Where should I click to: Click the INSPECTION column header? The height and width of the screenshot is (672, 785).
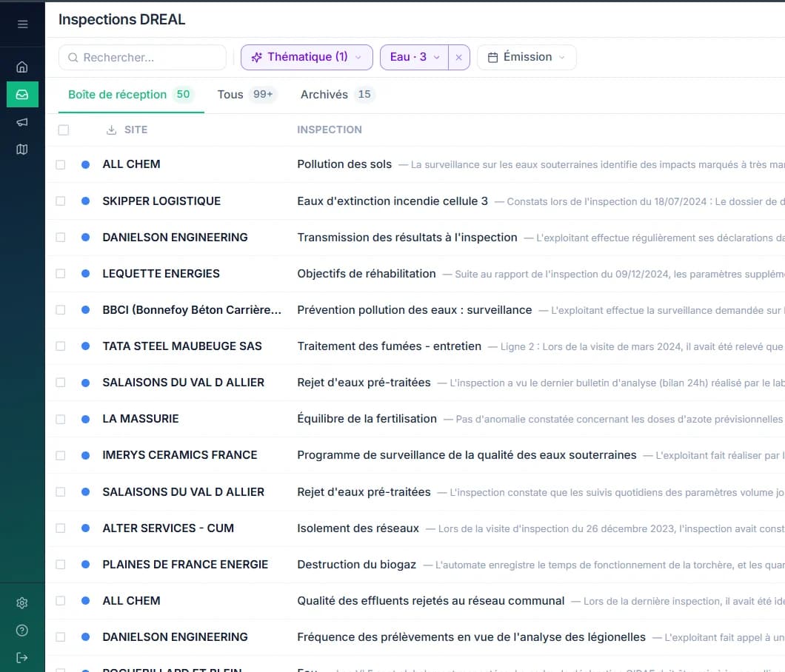click(330, 130)
